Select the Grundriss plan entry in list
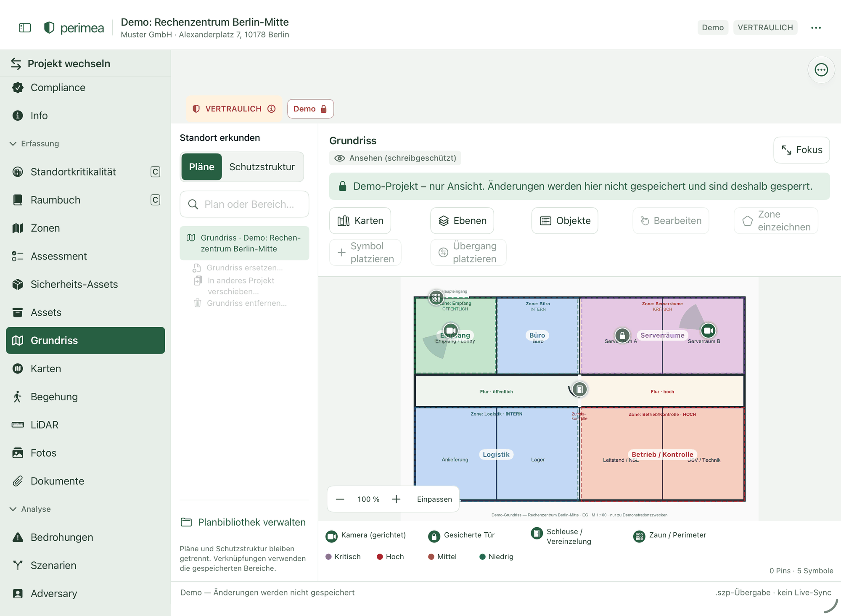Image resolution: width=841 pixels, height=616 pixels. point(244,243)
